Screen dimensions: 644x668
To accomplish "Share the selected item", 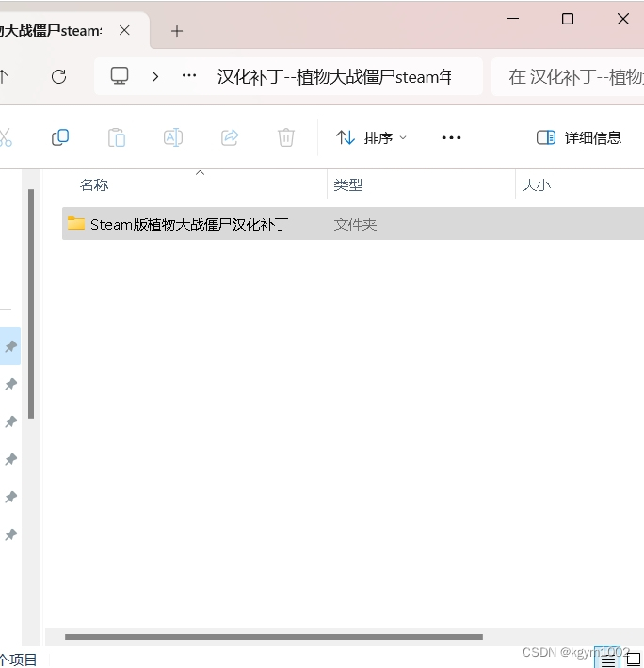I will [x=230, y=137].
